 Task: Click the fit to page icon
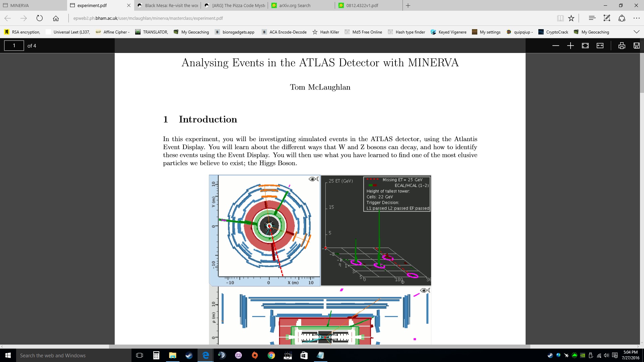(x=585, y=46)
